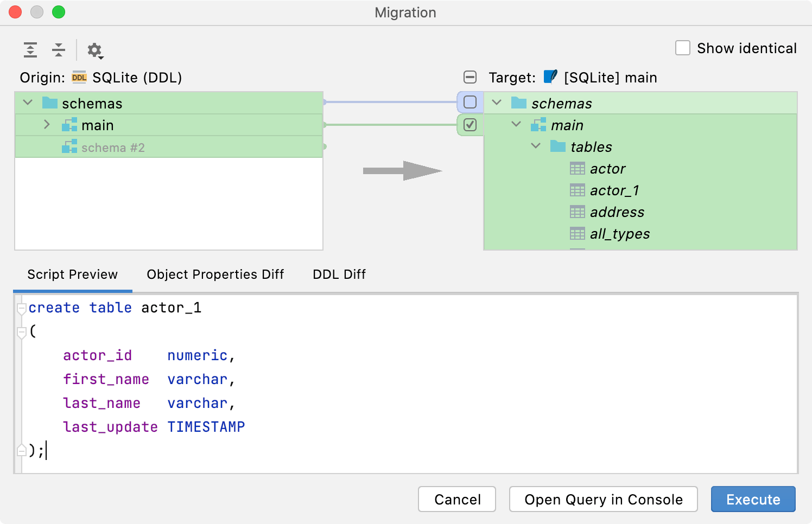Enable the Show identical checkbox
Screen dimensions: 812x524
click(682, 48)
